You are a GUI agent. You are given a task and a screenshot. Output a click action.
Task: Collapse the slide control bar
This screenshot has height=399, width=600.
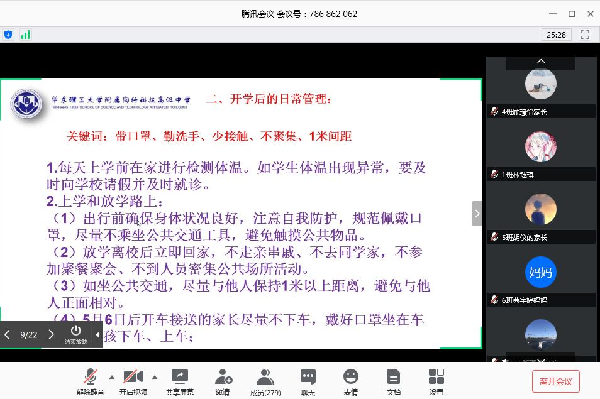pos(98,335)
